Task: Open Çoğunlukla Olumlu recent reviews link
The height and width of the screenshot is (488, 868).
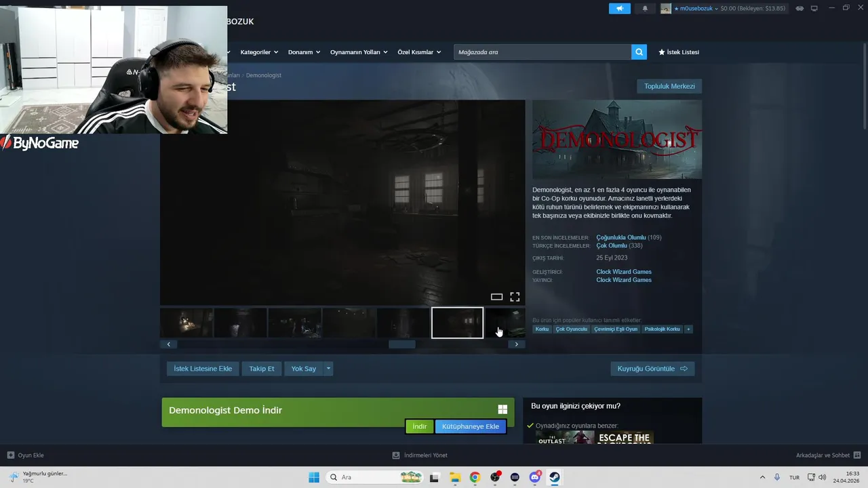Action: (x=621, y=237)
